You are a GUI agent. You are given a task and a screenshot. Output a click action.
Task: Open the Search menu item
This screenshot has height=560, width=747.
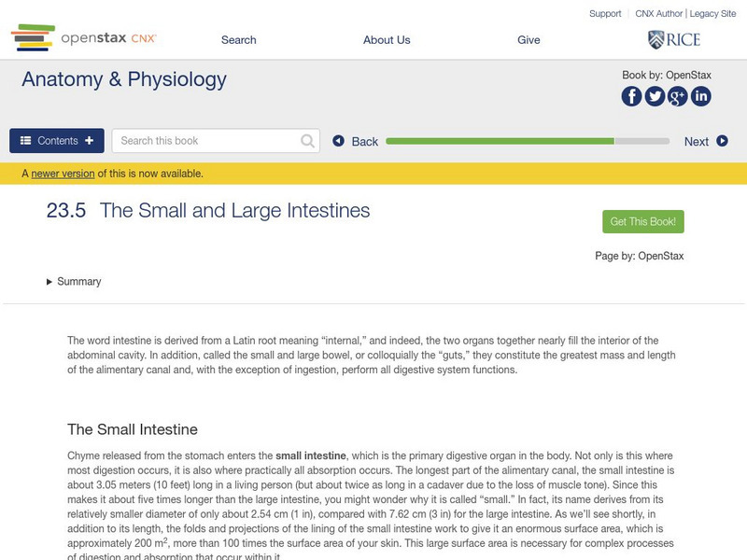point(239,40)
